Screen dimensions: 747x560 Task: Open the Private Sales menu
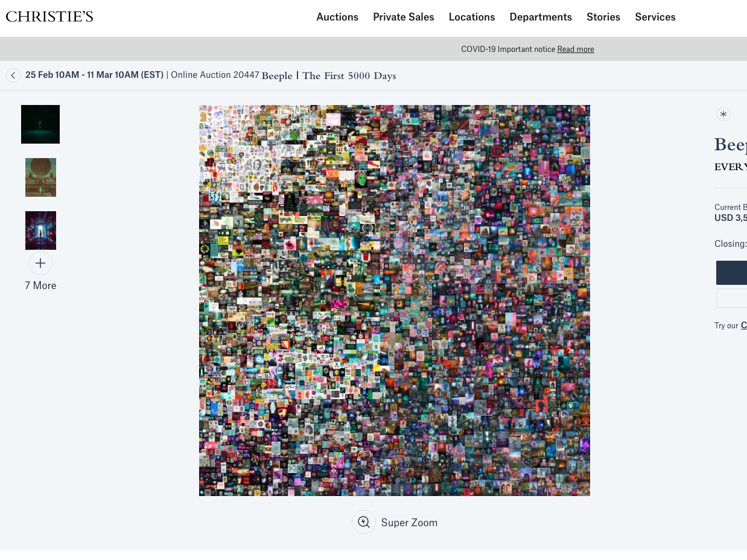pos(404,17)
